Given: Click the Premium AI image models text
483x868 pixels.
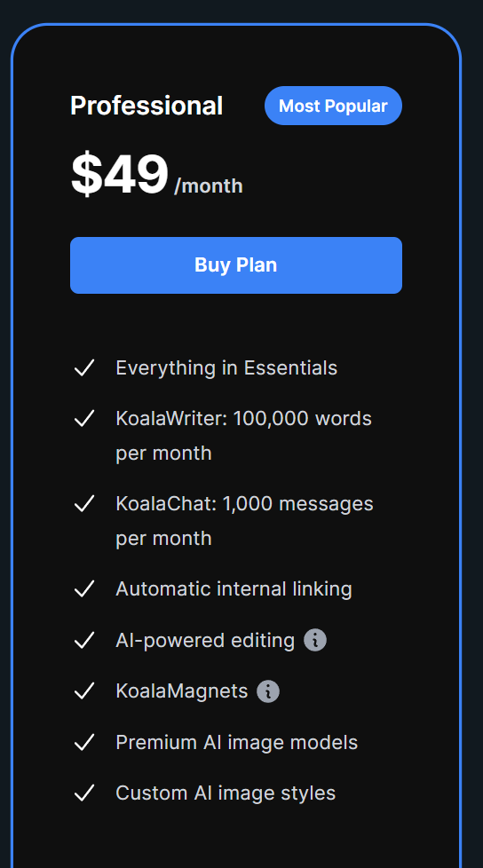Looking at the screenshot, I should (x=236, y=742).
